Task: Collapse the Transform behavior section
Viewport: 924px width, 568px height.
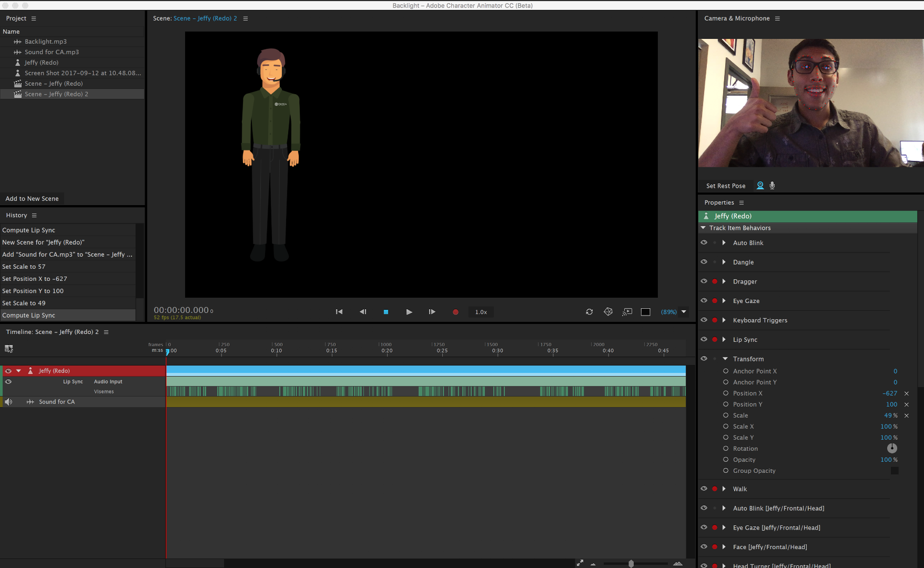Action: [x=725, y=359]
